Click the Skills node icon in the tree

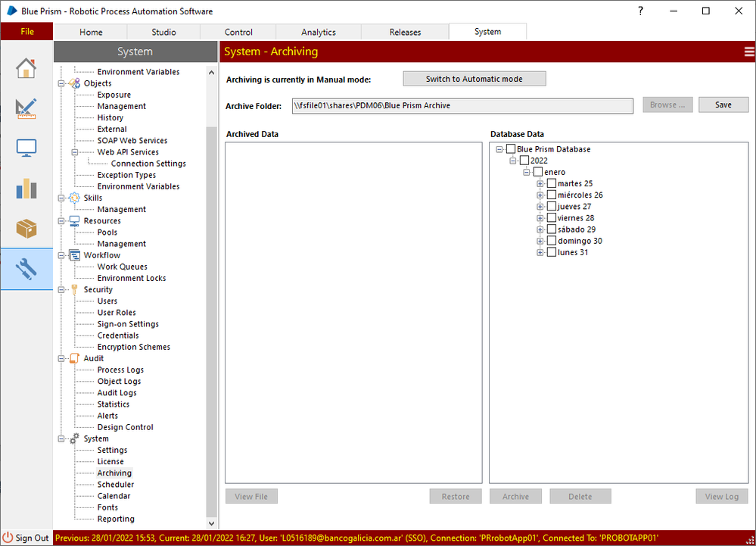74,198
